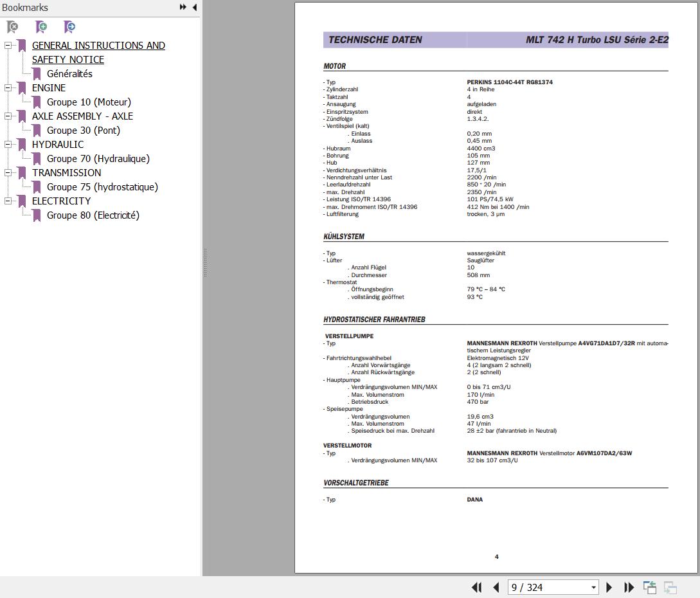This screenshot has height=598, width=700.
Task: Click bookmark icon beside ELECTRICITY
Action: click(x=22, y=201)
